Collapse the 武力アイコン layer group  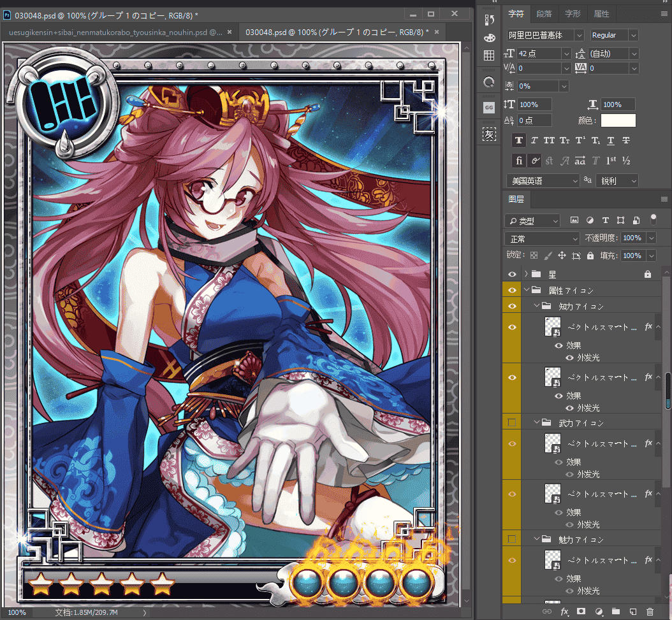537,422
